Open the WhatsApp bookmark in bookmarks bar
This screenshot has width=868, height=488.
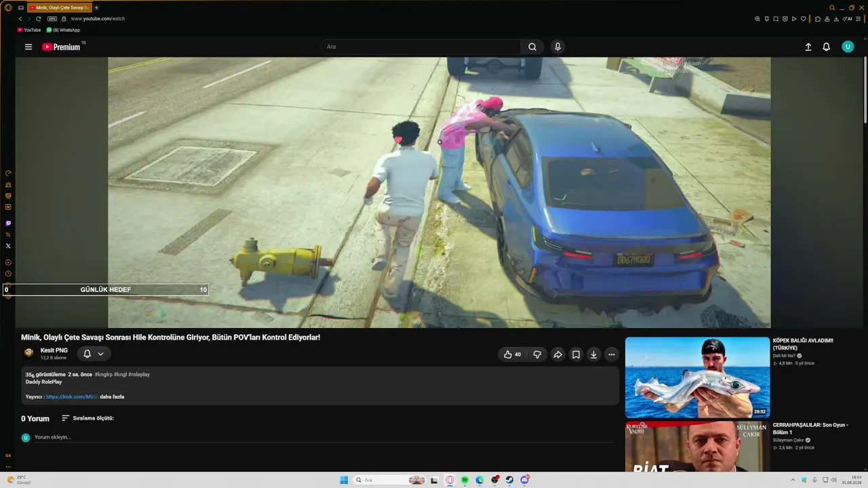tap(63, 30)
